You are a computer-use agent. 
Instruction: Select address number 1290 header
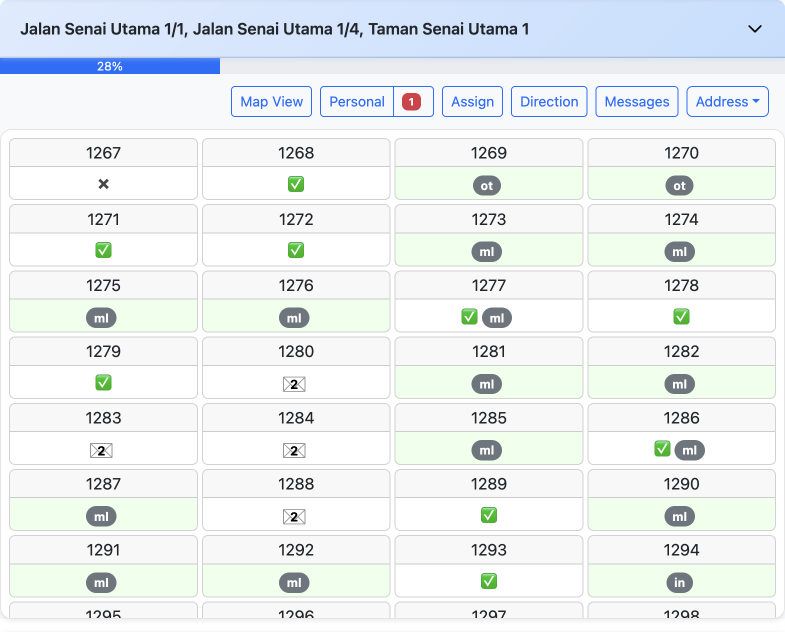coord(681,484)
